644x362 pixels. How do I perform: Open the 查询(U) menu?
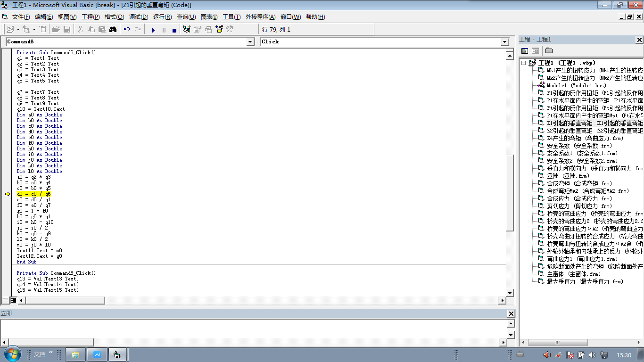pyautogui.click(x=186, y=17)
